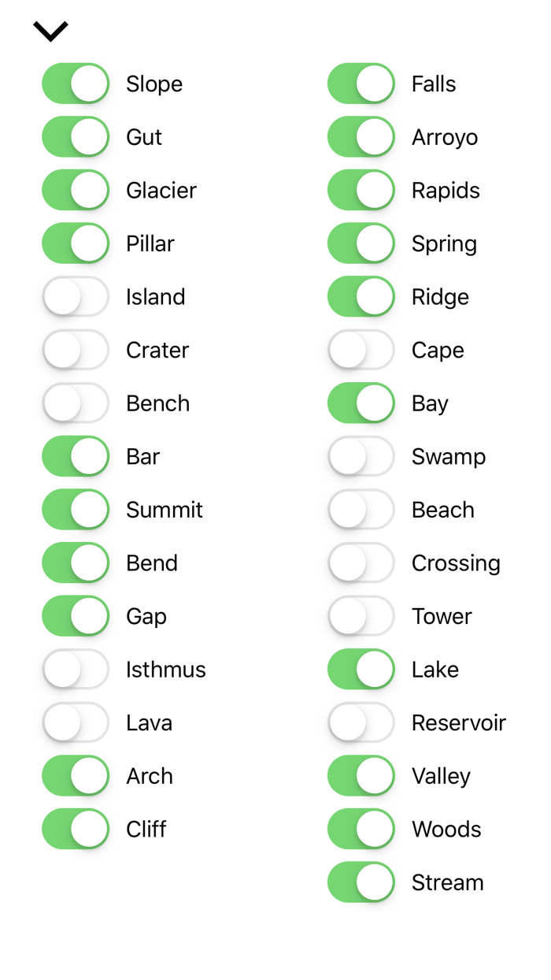
Task: Enable the Island toggle
Action: (x=76, y=297)
